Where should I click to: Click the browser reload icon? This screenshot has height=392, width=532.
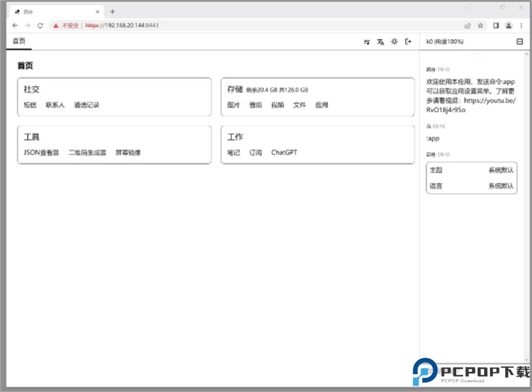(x=40, y=26)
